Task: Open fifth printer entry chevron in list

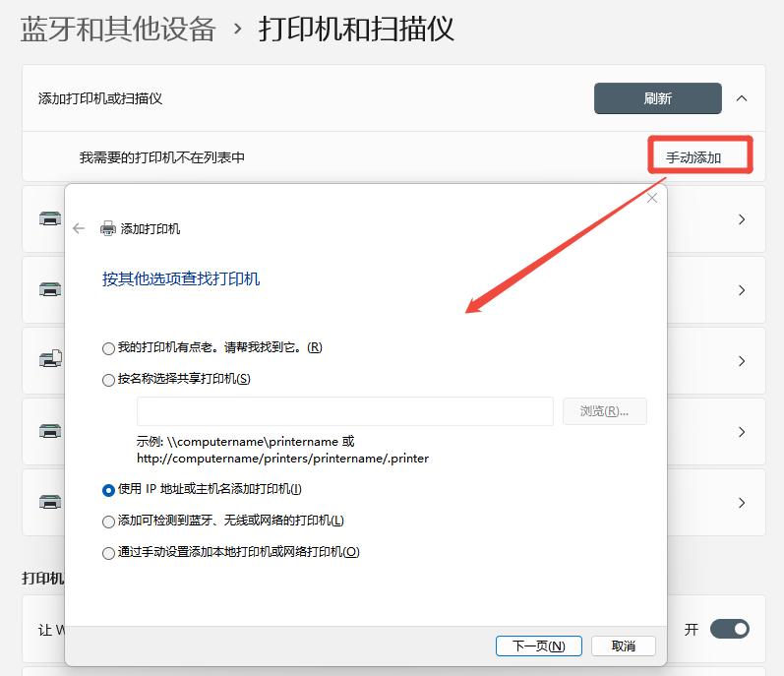Action: [742, 503]
